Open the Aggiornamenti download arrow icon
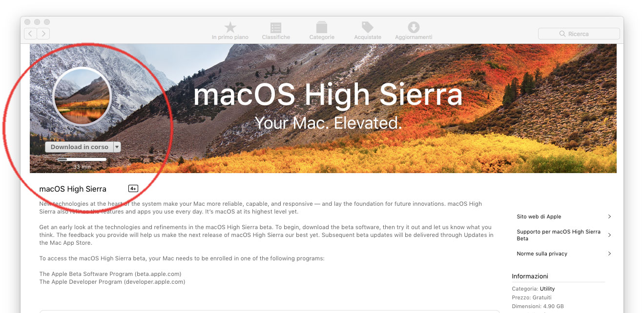 [414, 27]
